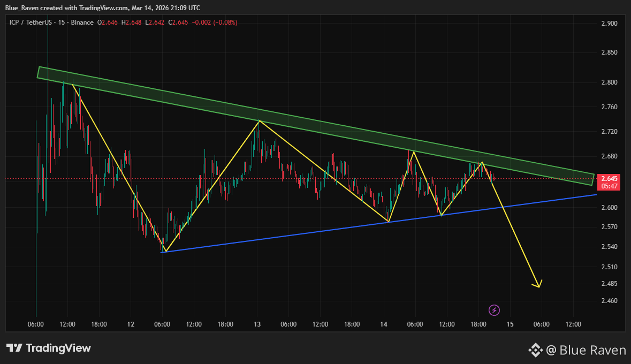Click the Blue_Raven created with TradingView.com header text
The image size is (631, 364).
tap(103, 7)
